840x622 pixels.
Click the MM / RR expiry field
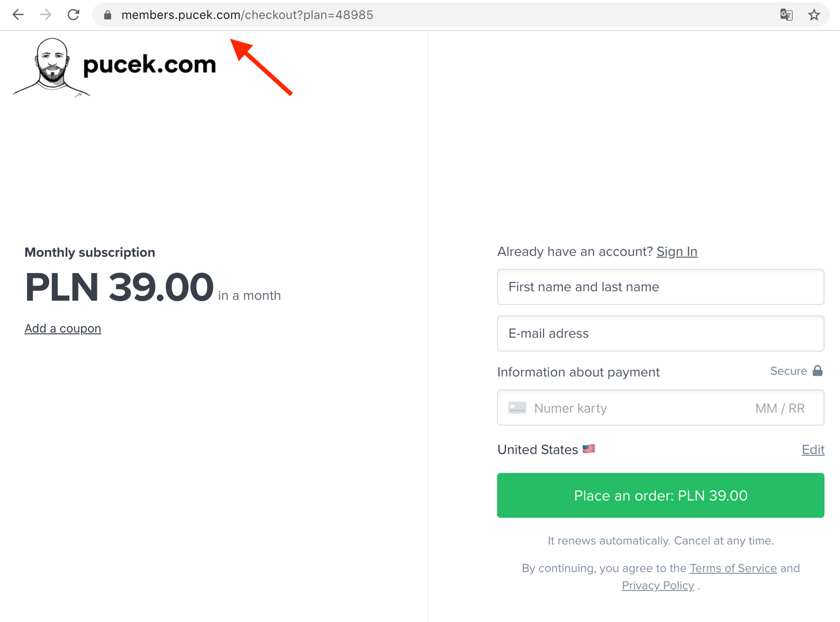click(780, 408)
